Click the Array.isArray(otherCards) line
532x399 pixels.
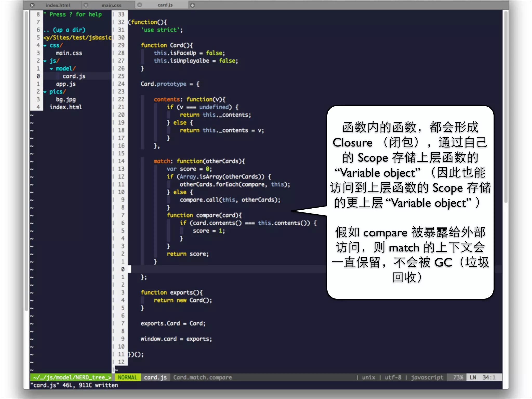pos(219,177)
